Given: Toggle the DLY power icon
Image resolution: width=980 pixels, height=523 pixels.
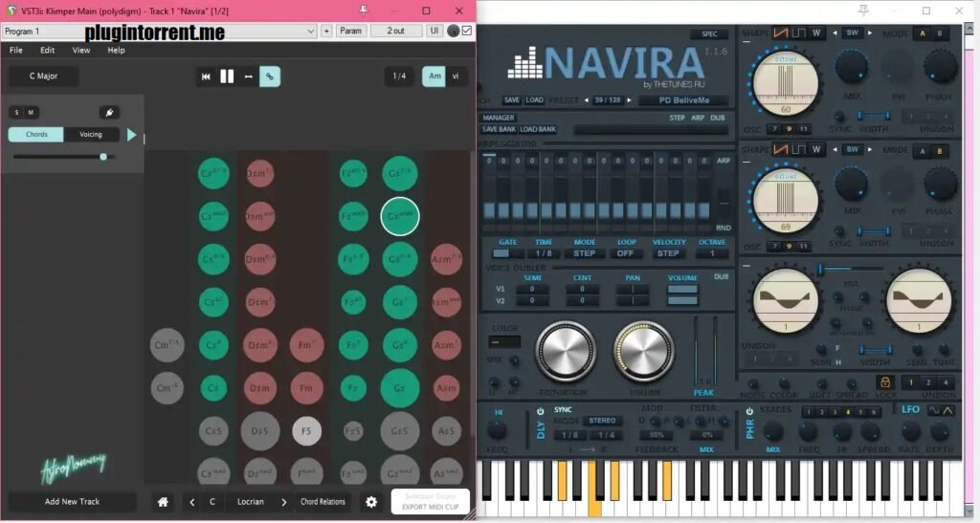Looking at the screenshot, I should pyautogui.click(x=540, y=411).
